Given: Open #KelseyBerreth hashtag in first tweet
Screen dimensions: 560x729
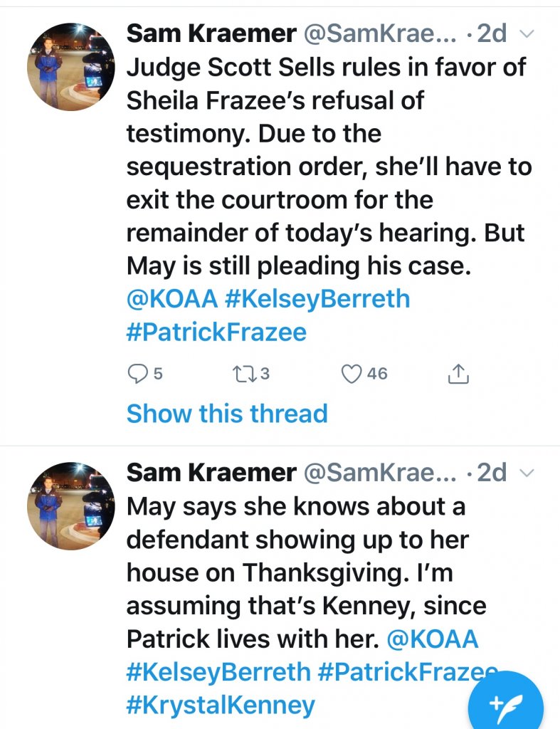Looking at the screenshot, I should [x=317, y=298].
